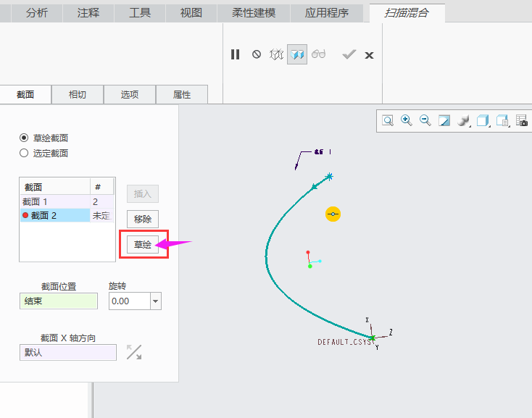This screenshot has height=418, width=532.
Task: Click the 截面位置 field showing 结束
Action: click(59, 301)
